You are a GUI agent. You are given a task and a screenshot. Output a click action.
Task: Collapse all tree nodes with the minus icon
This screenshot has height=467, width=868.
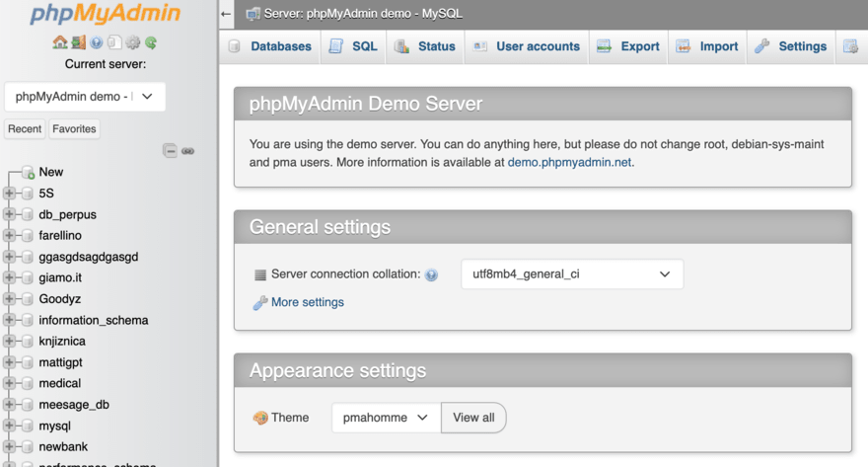(170, 151)
